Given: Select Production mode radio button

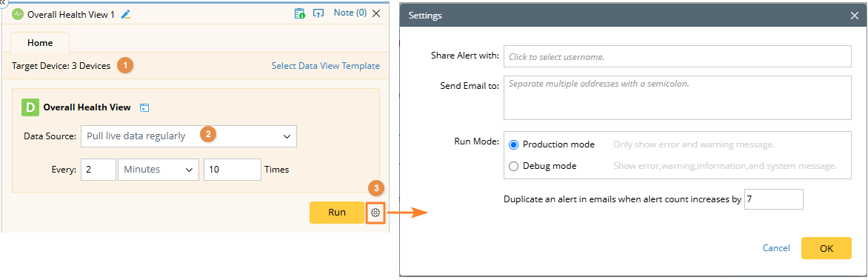Looking at the screenshot, I should coord(513,144).
